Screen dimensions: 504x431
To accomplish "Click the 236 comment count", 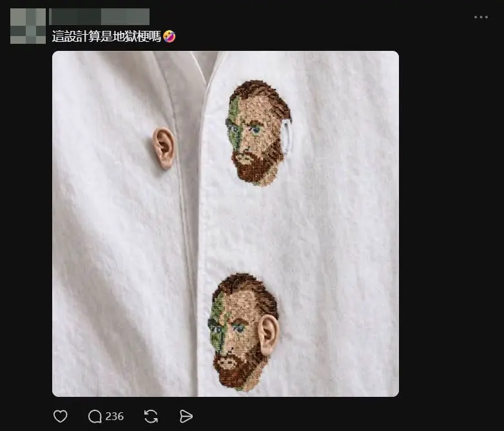I will 115,417.
